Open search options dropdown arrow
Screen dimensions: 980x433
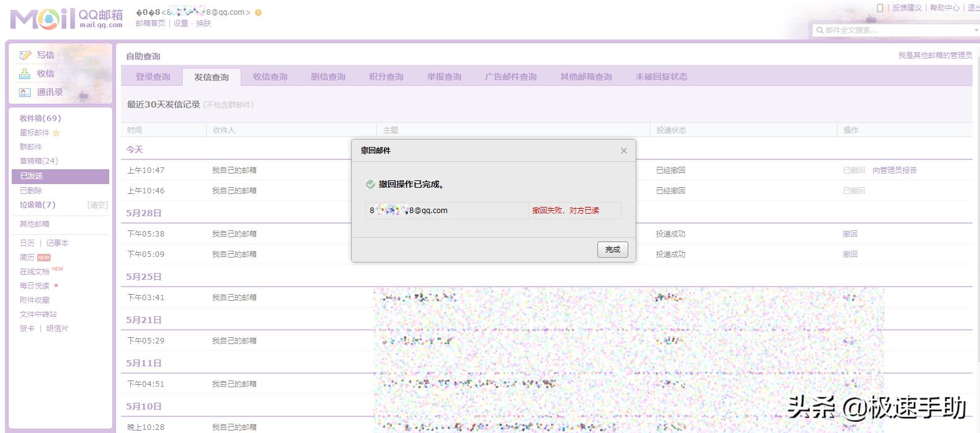(x=976, y=30)
